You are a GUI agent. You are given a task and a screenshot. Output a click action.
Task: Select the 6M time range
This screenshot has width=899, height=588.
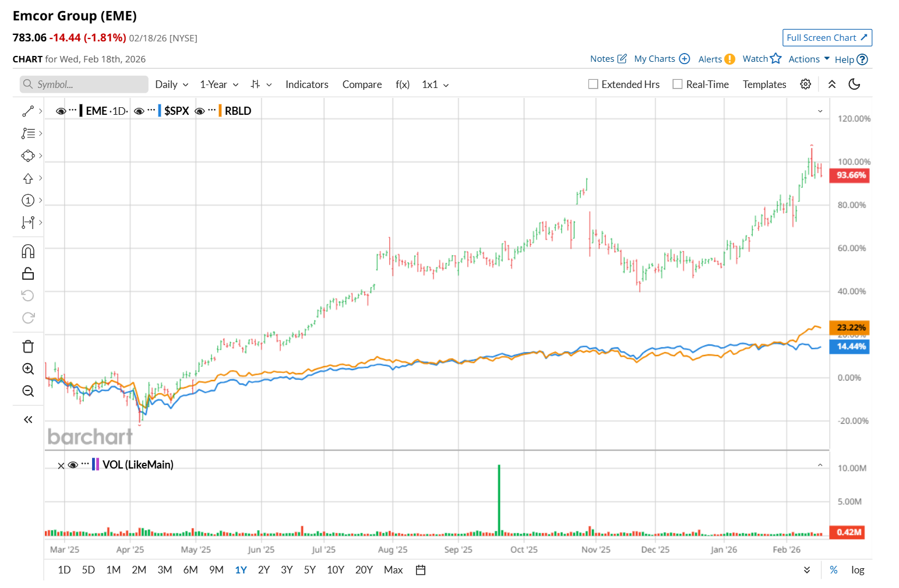(191, 570)
